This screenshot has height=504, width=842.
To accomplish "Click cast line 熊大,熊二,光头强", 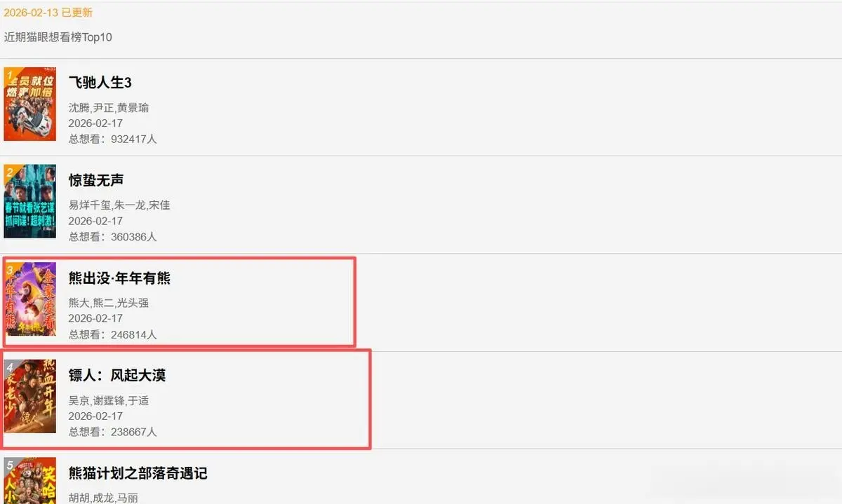I will click(109, 303).
